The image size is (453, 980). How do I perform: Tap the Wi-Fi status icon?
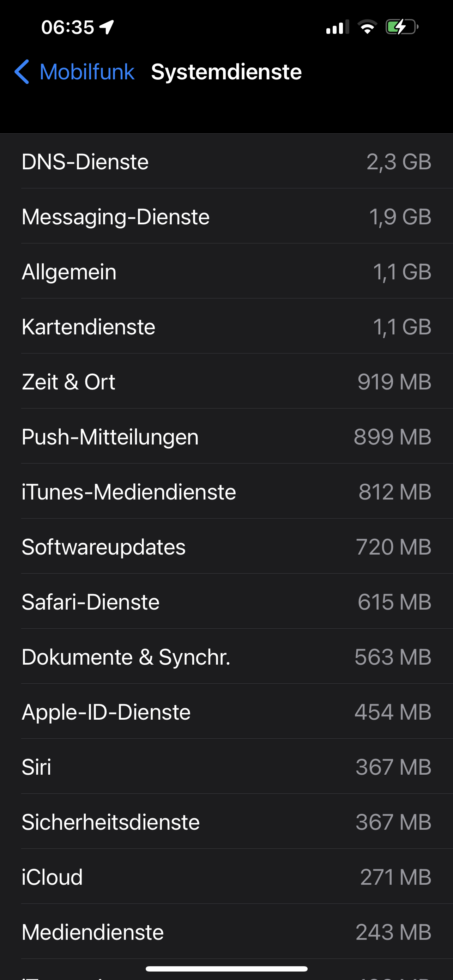367,27
